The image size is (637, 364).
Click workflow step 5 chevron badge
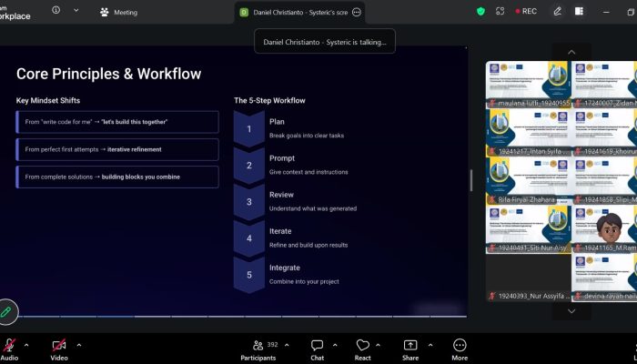click(x=249, y=275)
